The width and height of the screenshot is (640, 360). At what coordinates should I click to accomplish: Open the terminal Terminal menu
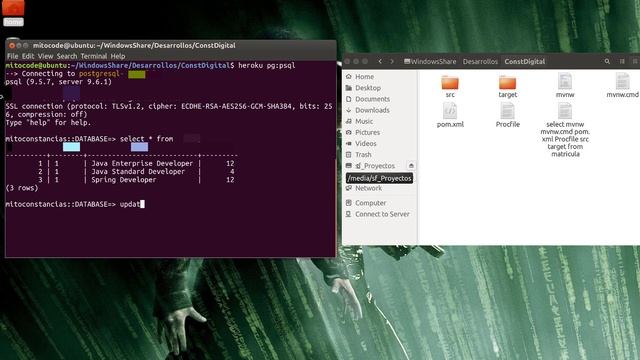click(x=94, y=56)
